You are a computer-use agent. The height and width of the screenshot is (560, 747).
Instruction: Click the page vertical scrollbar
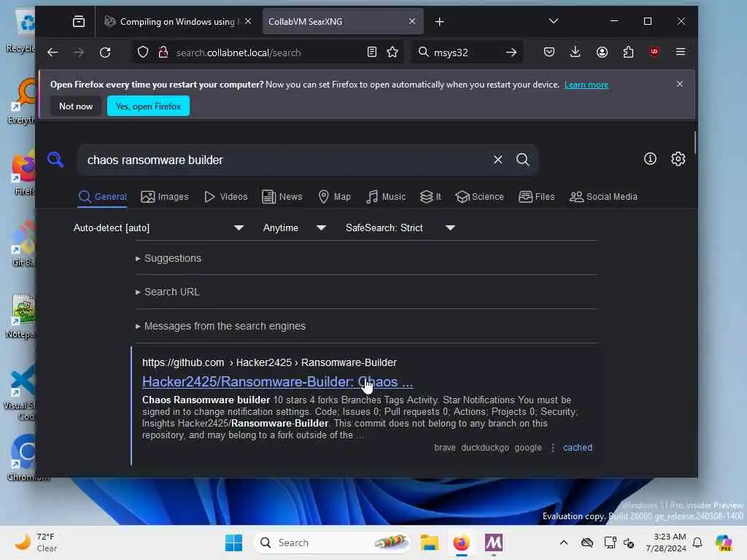(695, 142)
